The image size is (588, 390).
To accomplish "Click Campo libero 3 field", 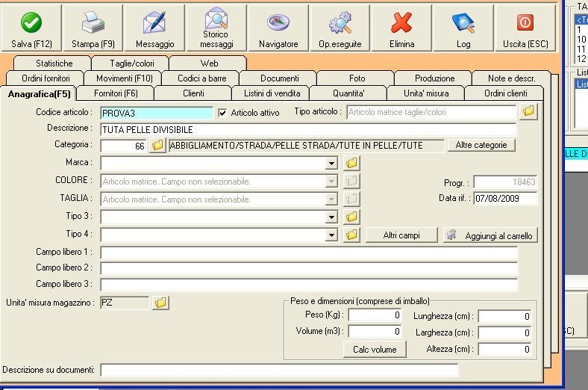I will pos(309,285).
